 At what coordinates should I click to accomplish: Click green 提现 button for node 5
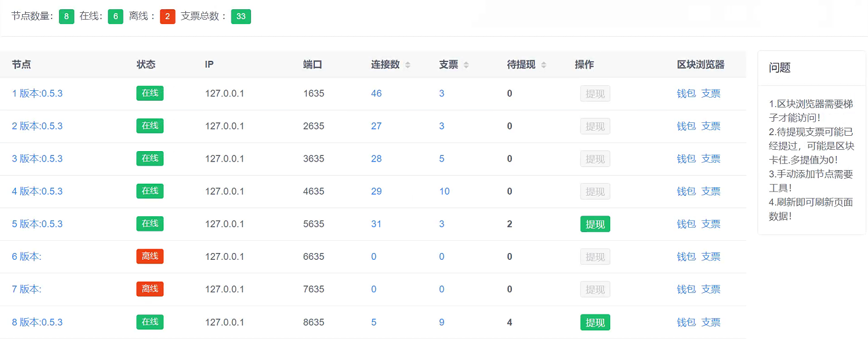tap(595, 224)
